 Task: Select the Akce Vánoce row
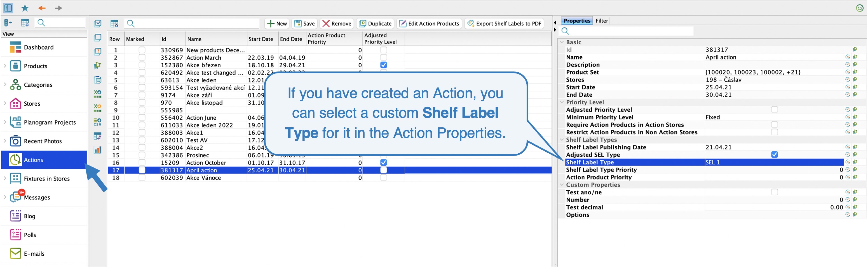click(x=329, y=178)
